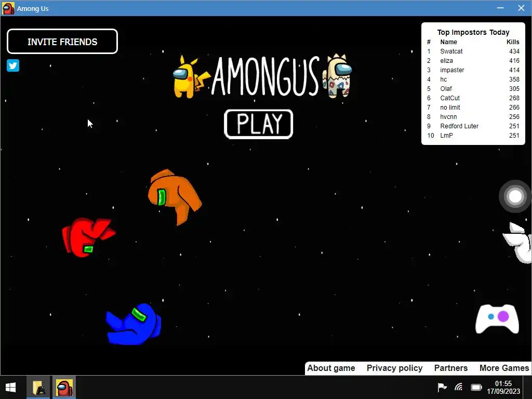532x399 pixels.
Task: Click the battery tray icon
Action: coord(476,387)
